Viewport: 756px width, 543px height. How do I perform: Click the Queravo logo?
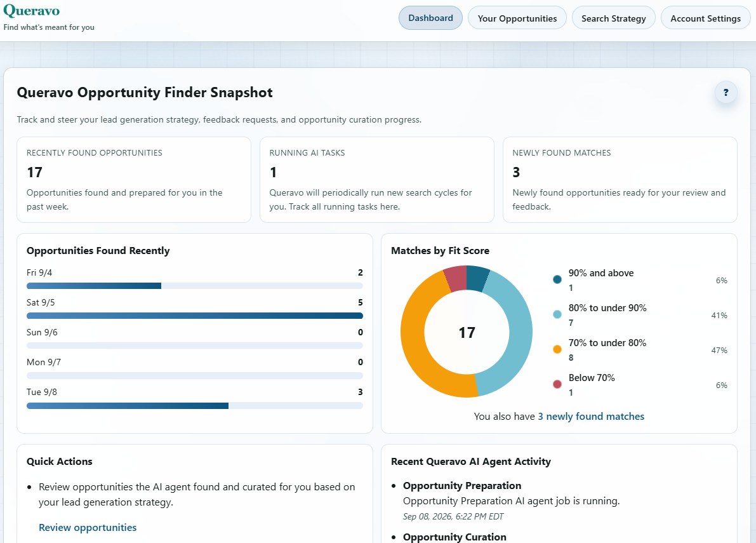coord(32,11)
